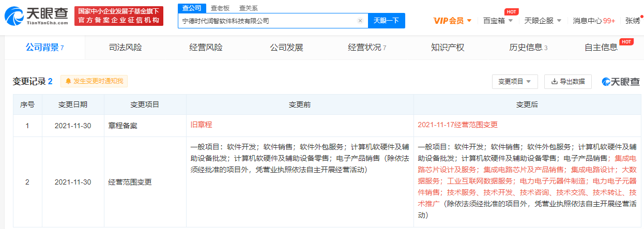Click the 章程备案 change item cell
644x229 pixels.
click(x=145, y=126)
